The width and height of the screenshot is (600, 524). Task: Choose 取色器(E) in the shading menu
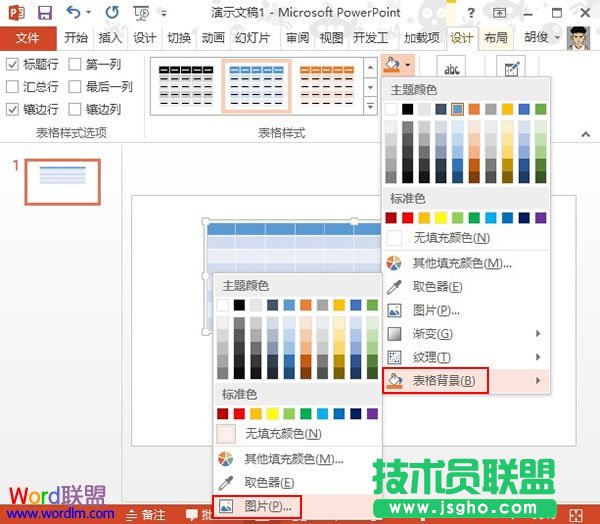(467, 287)
